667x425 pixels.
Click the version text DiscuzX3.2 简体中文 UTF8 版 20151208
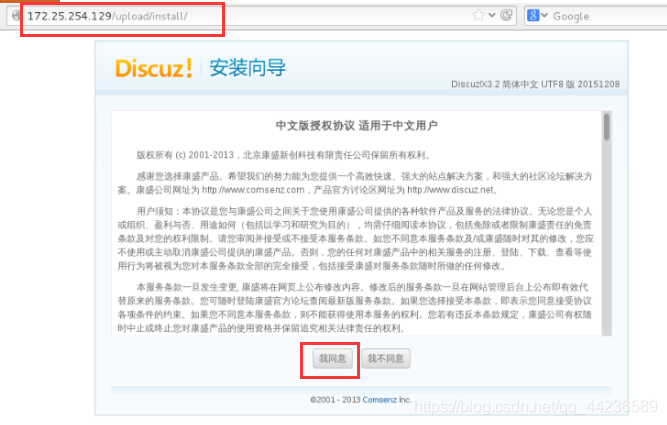[535, 84]
